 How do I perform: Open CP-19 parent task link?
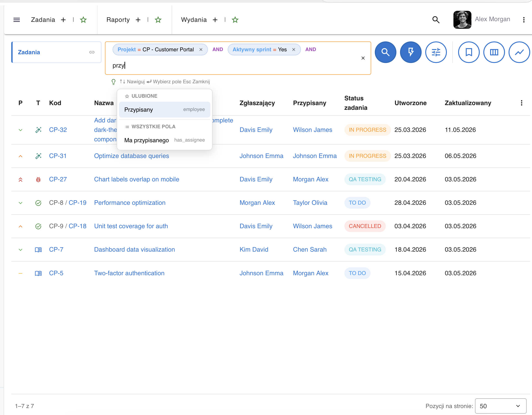(77, 203)
